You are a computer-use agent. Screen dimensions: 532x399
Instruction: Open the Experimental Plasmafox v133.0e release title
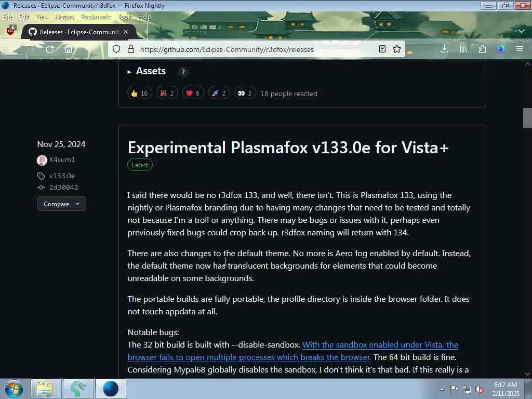(x=288, y=148)
